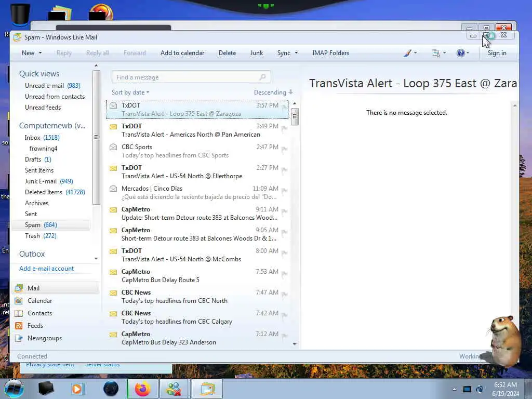Expand the Help dropdown arrow
The height and width of the screenshot is (399, 532).
(468, 53)
